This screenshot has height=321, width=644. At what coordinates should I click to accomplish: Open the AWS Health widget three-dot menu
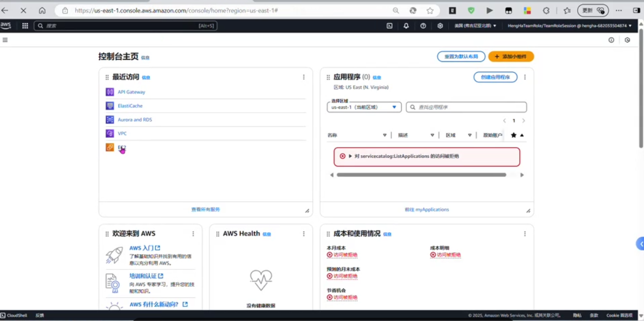(304, 234)
